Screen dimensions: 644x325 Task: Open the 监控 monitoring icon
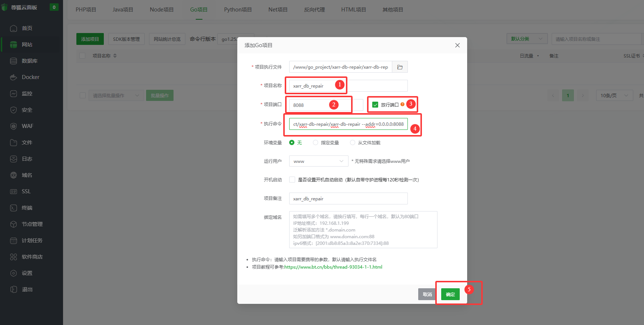click(14, 93)
